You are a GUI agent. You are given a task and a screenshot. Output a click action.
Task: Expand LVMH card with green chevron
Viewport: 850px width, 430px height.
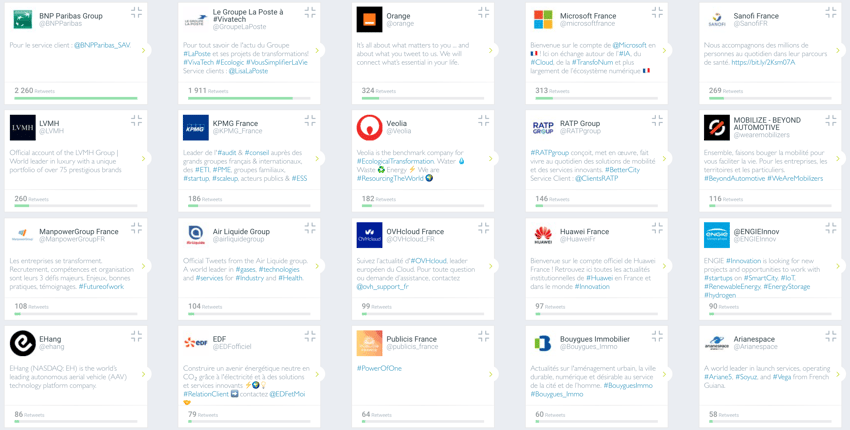click(144, 158)
